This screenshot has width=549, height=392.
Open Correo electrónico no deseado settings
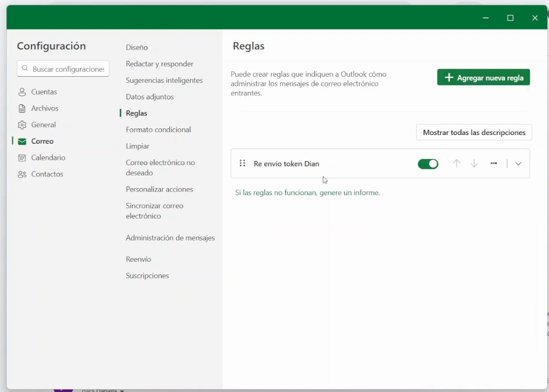pyautogui.click(x=160, y=168)
